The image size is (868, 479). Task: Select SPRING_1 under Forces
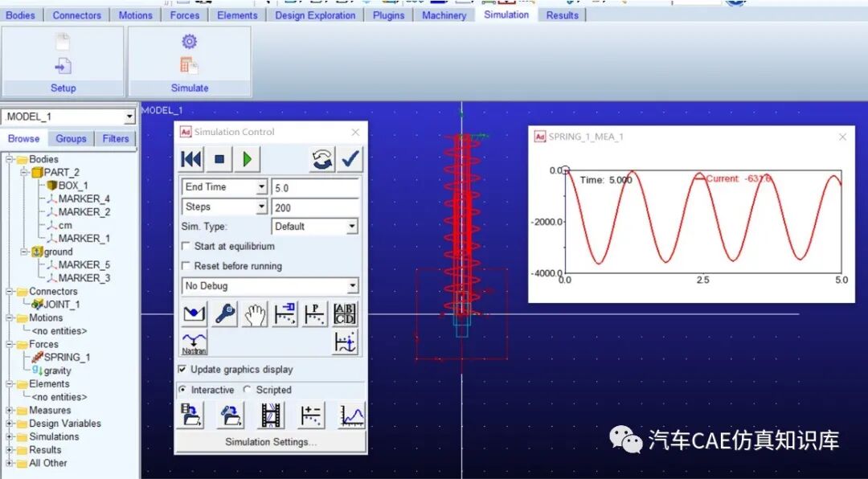61,357
